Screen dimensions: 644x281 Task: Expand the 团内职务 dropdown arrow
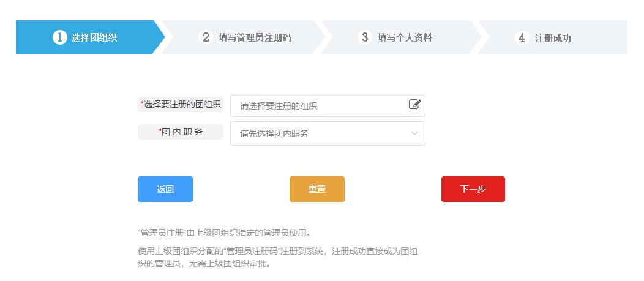click(x=414, y=133)
